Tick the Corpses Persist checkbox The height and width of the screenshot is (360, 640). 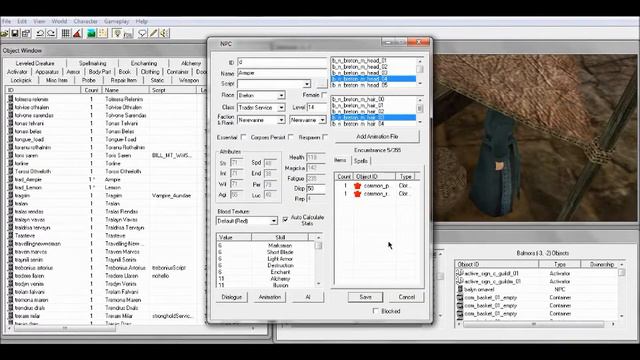click(291, 137)
